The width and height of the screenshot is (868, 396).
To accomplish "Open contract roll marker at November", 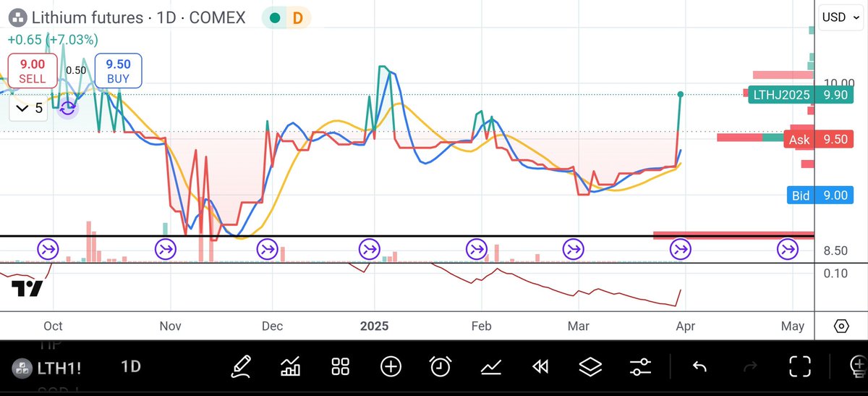I will (166, 250).
